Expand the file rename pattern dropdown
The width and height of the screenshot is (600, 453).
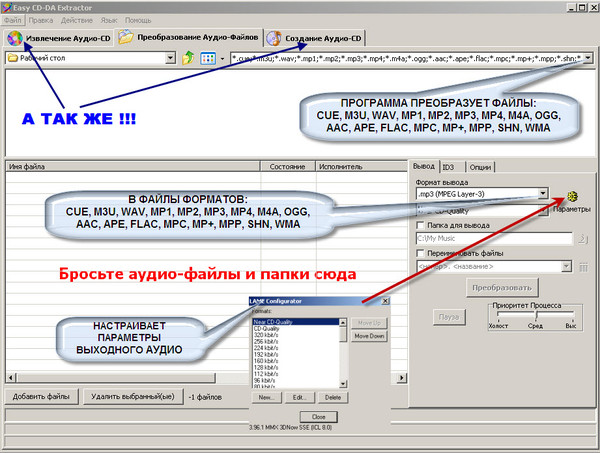(x=567, y=266)
